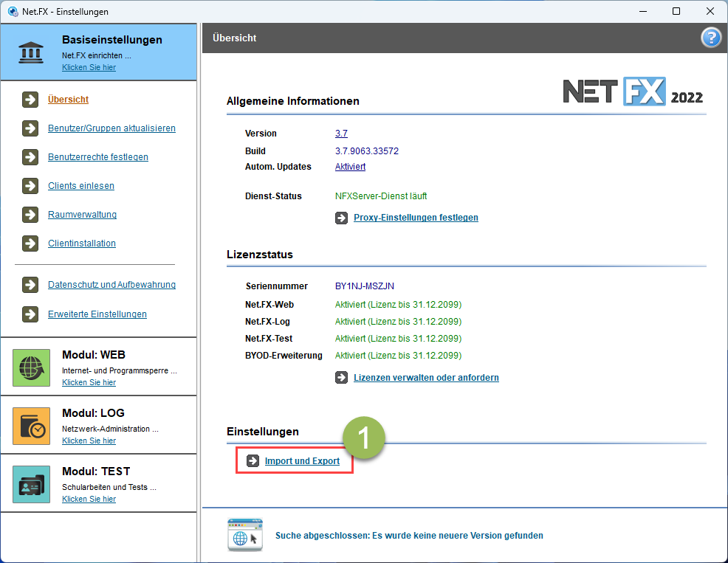Click serial number BY1NJ-MSZJN
The image size is (728, 563).
364,286
